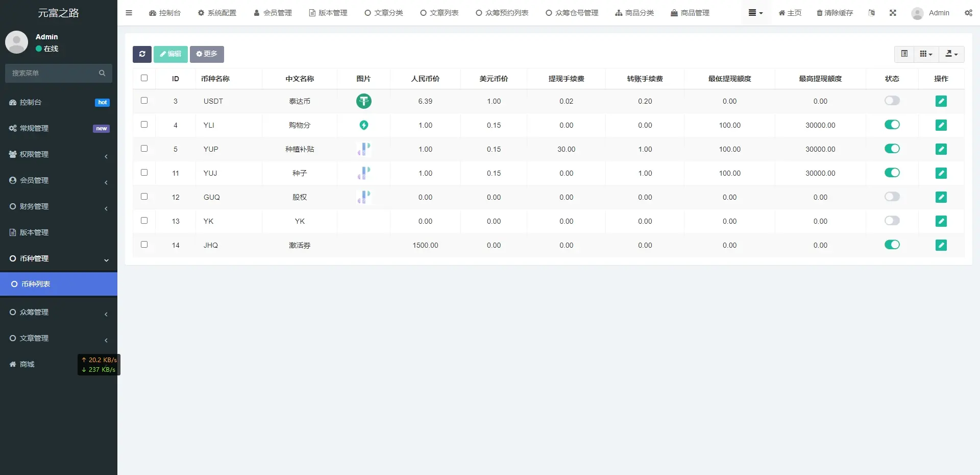The height and width of the screenshot is (475, 980).
Task: Open the columns visibility dropdown
Action: coord(925,54)
